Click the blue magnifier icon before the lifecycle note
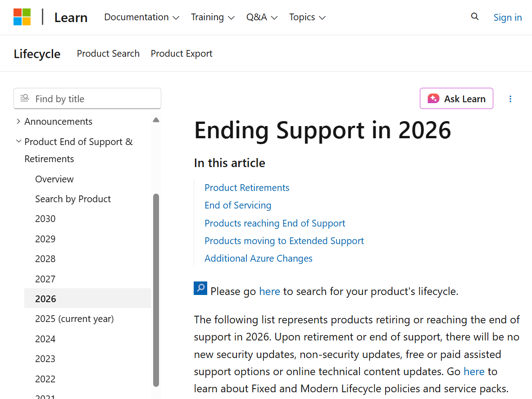 coord(200,288)
